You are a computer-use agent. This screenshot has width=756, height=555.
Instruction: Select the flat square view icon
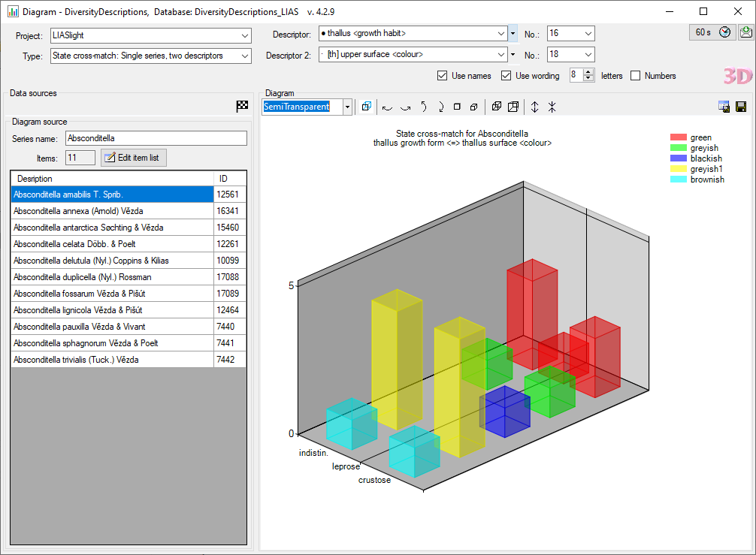(x=457, y=107)
